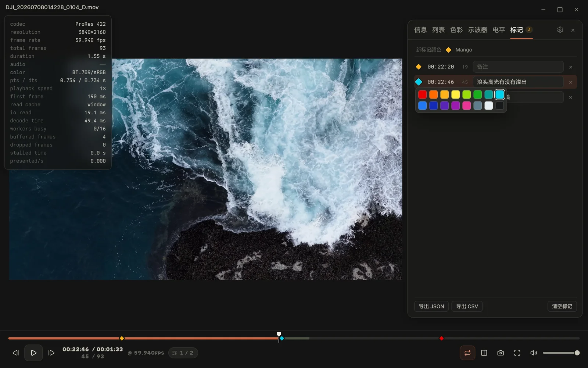
Task: Open the split compare view icon
Action: [x=484, y=353]
